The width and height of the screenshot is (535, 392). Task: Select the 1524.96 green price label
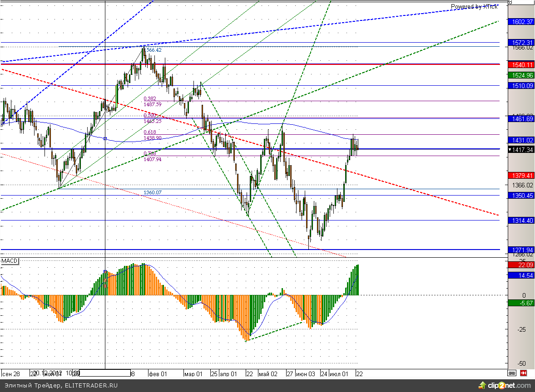522,75
